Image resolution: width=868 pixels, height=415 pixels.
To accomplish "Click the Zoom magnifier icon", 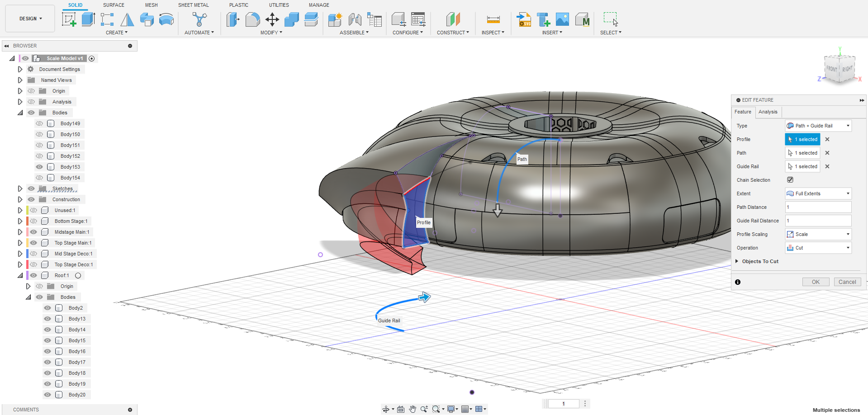I will (x=424, y=409).
